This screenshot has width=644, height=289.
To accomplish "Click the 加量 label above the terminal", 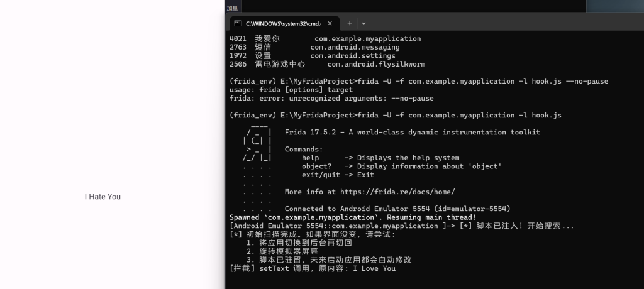I will click(233, 8).
